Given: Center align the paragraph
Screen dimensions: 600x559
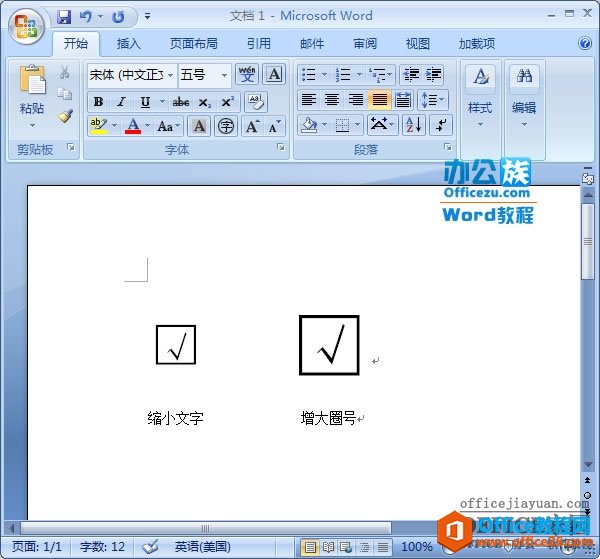Looking at the screenshot, I should pyautogui.click(x=332, y=100).
